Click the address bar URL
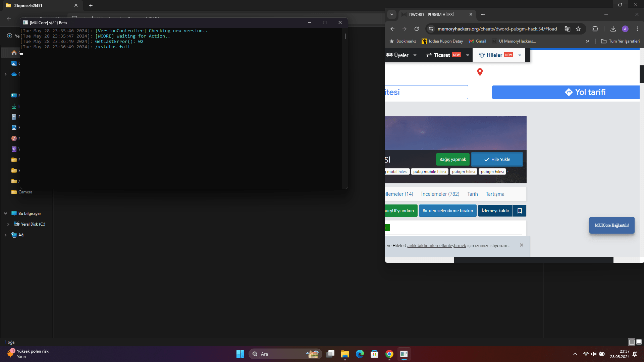Viewport: 644px width, 362px height. click(x=497, y=29)
